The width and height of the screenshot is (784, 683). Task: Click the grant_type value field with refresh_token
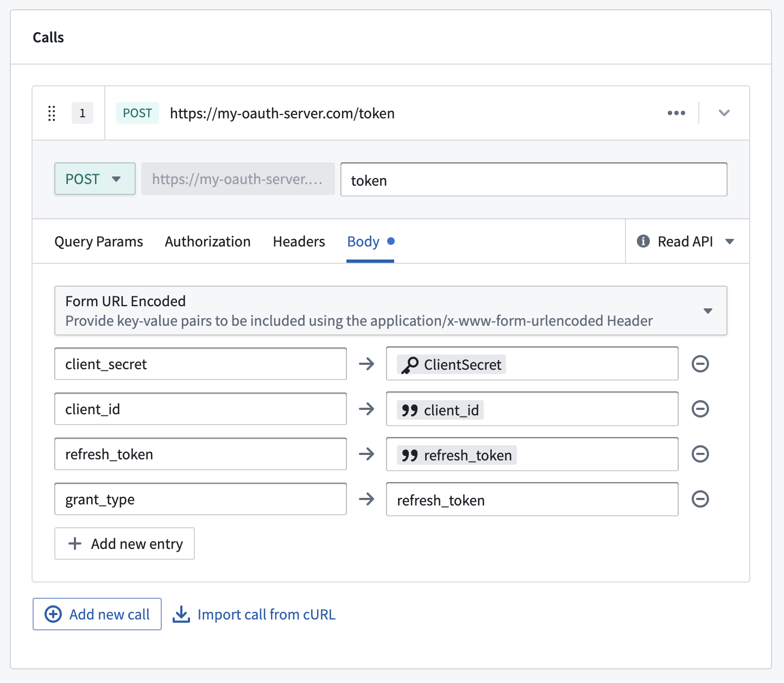tap(532, 499)
